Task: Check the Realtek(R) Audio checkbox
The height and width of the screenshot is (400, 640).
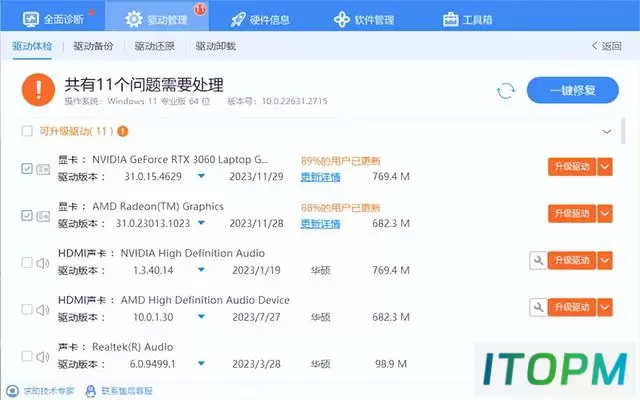Action: coord(27,356)
